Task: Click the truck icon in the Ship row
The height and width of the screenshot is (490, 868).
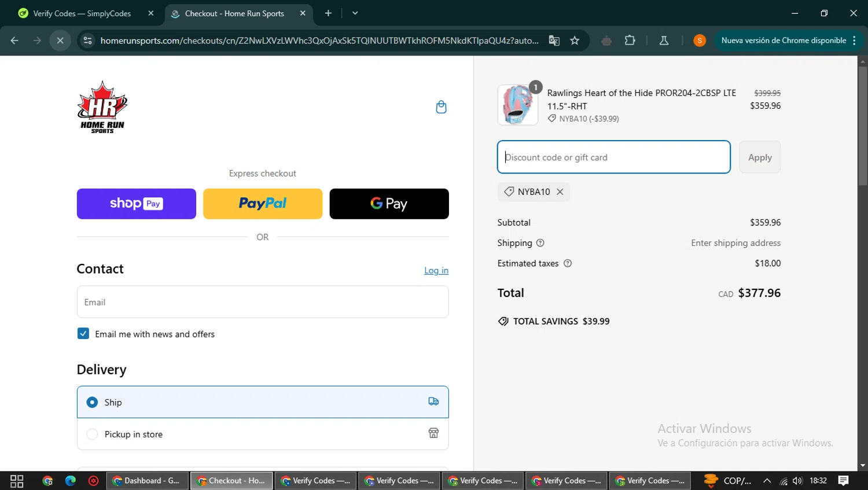Action: click(433, 401)
